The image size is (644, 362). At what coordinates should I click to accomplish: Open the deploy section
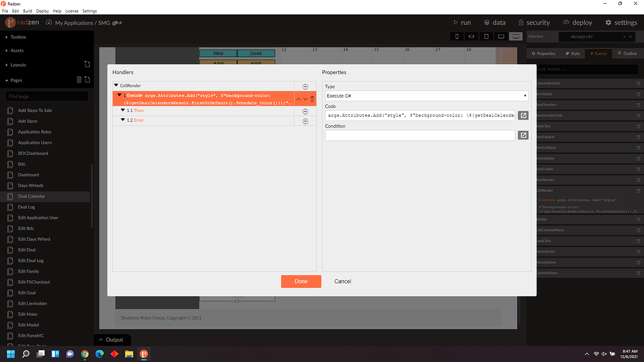coord(577,22)
